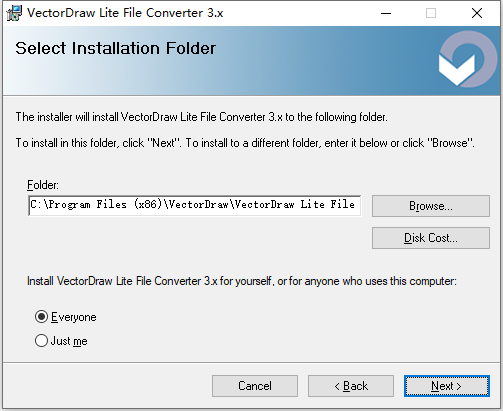Close the VectorDraw installer window

[477, 13]
